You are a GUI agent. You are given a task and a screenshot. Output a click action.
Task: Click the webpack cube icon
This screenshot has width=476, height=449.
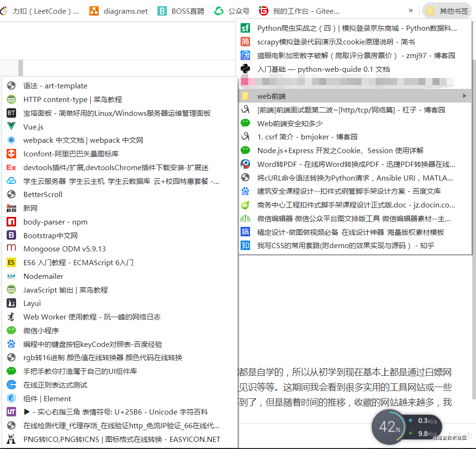tap(11, 140)
